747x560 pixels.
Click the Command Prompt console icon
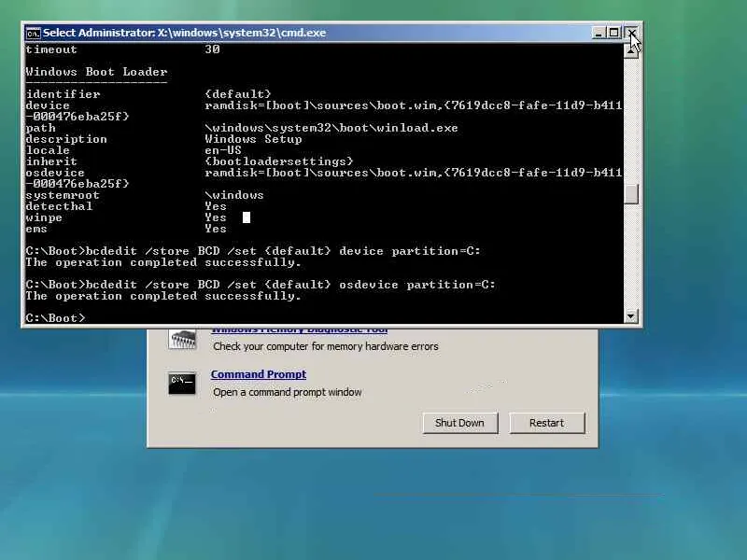[182, 384]
